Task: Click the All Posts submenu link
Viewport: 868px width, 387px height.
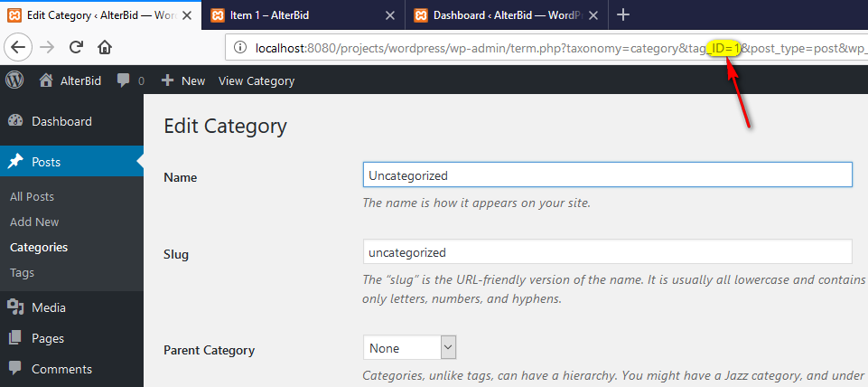Action: pos(32,196)
